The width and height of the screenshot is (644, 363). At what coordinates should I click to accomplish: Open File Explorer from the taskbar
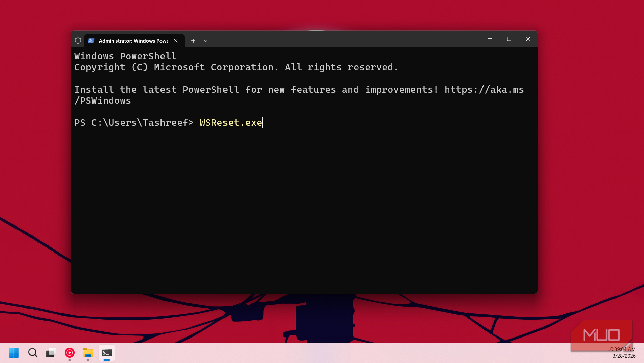(88, 353)
